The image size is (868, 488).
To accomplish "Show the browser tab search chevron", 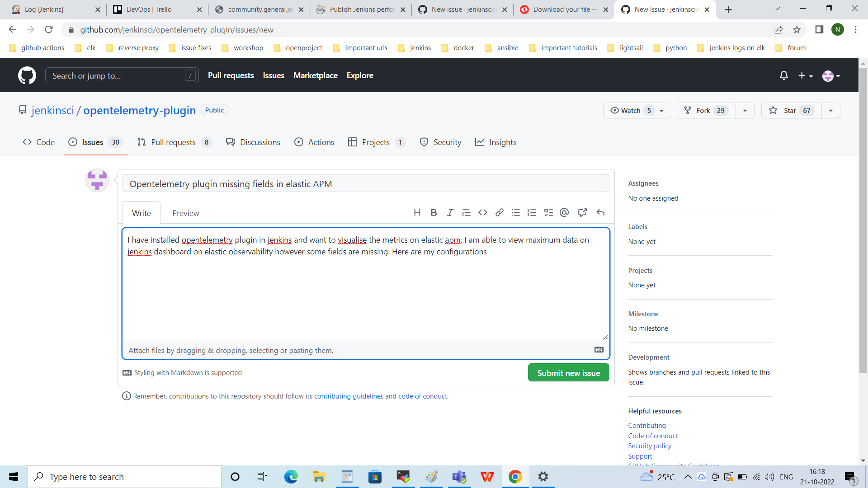I will [777, 9].
